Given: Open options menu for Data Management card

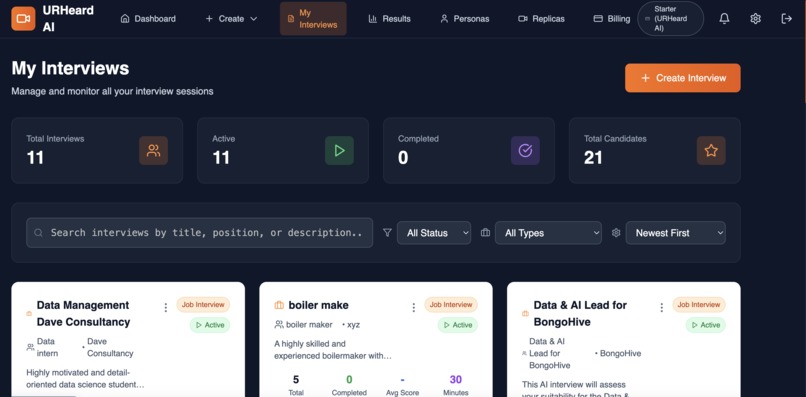Looking at the screenshot, I should click(x=166, y=308).
